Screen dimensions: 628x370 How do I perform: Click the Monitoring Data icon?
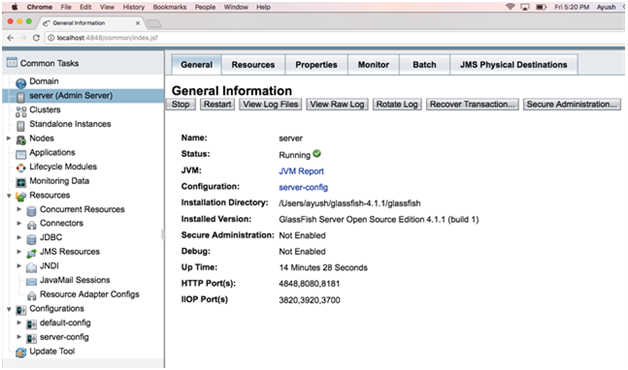point(21,182)
